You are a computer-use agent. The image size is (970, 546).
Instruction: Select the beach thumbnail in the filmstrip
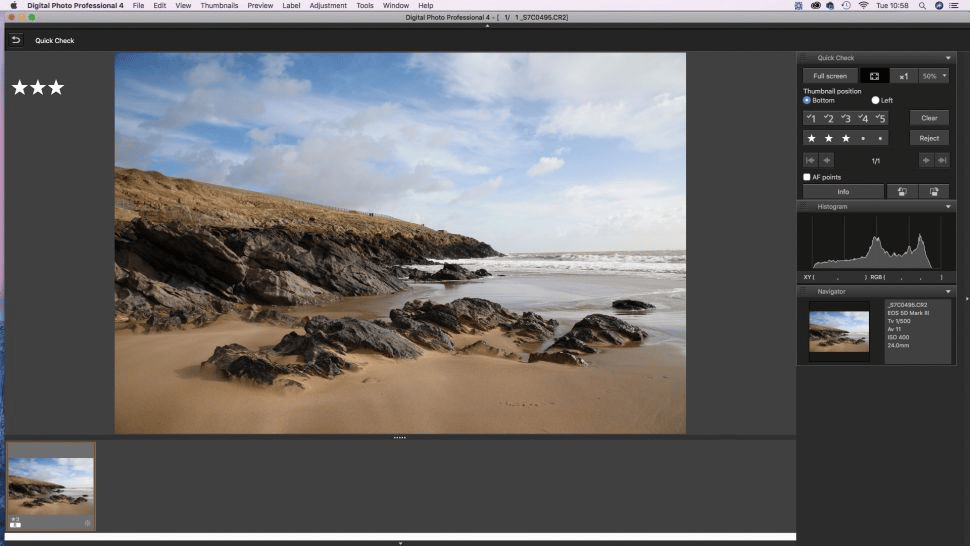tap(51, 486)
